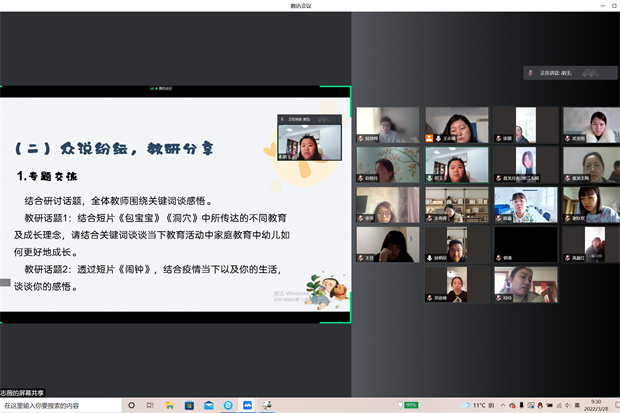The image size is (620, 413).
Task: Toggle mic icon on the black camera-off tile
Action: 498,257
